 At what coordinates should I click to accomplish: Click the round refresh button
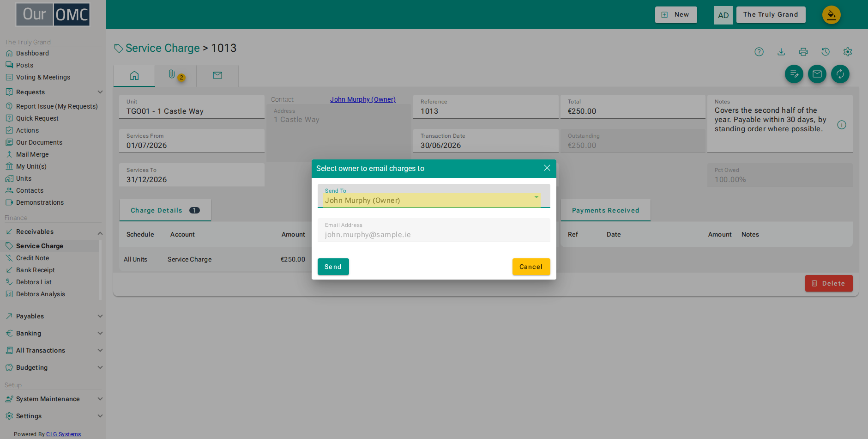click(840, 74)
